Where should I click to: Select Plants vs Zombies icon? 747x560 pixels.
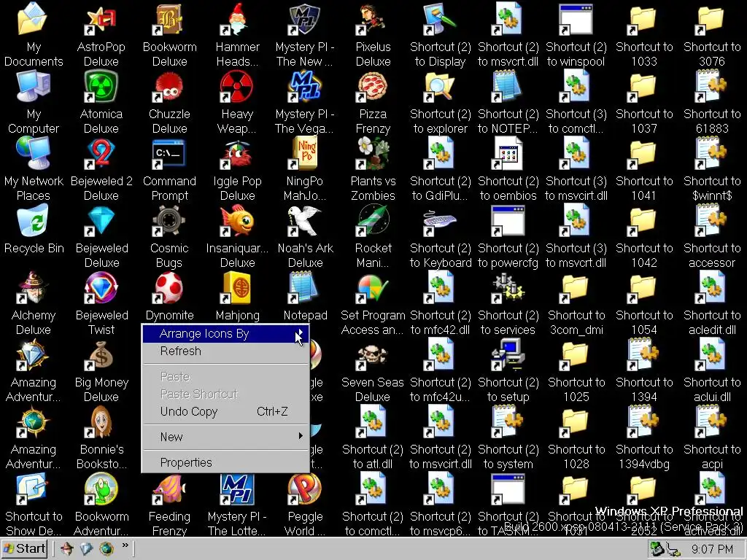(373, 153)
